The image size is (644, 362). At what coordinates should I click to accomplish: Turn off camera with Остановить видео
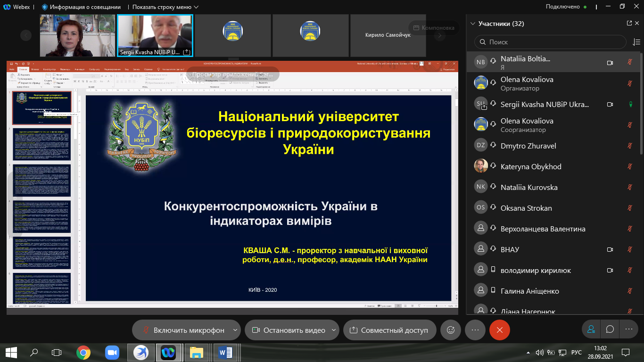click(x=289, y=330)
